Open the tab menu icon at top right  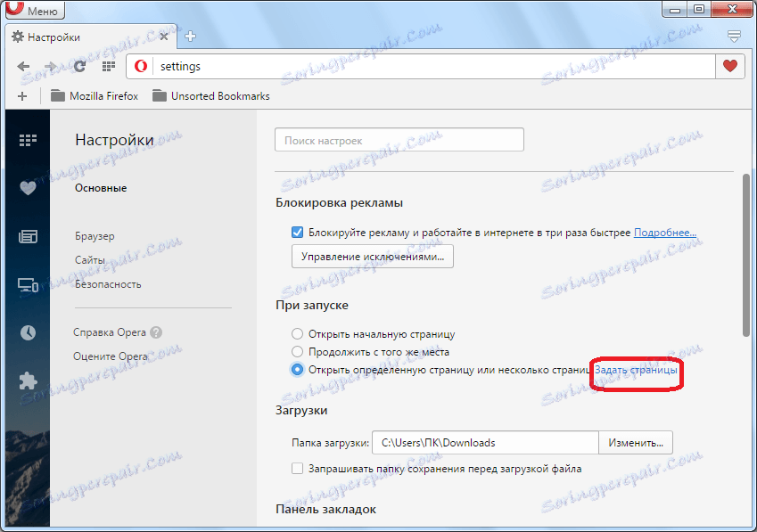[734, 37]
